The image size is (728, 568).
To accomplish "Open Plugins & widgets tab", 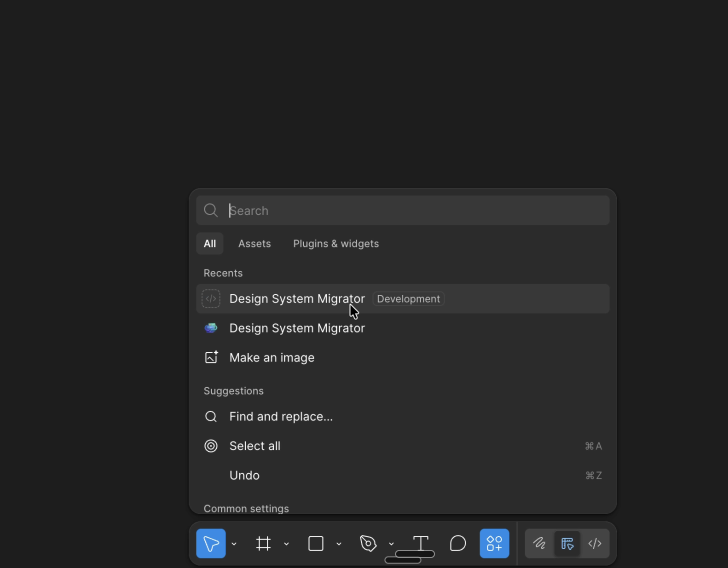I will pyautogui.click(x=336, y=243).
